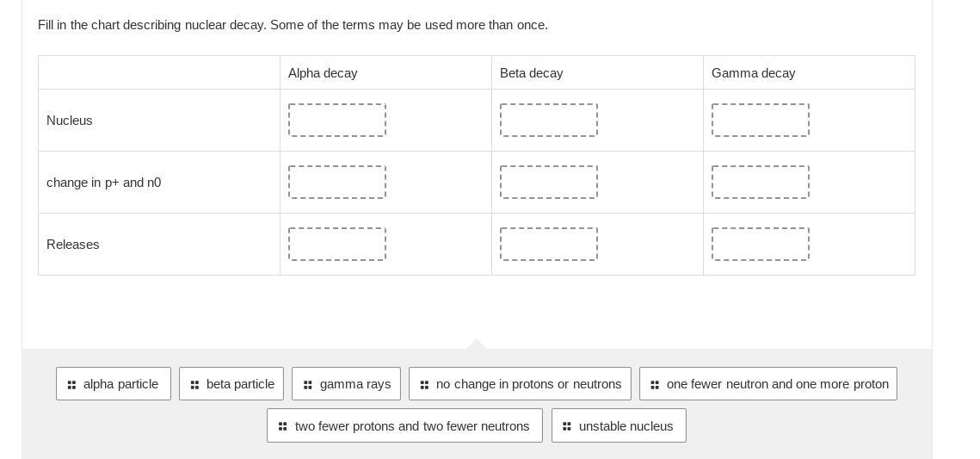Click Gamma decay Releases drop box

click(x=761, y=245)
